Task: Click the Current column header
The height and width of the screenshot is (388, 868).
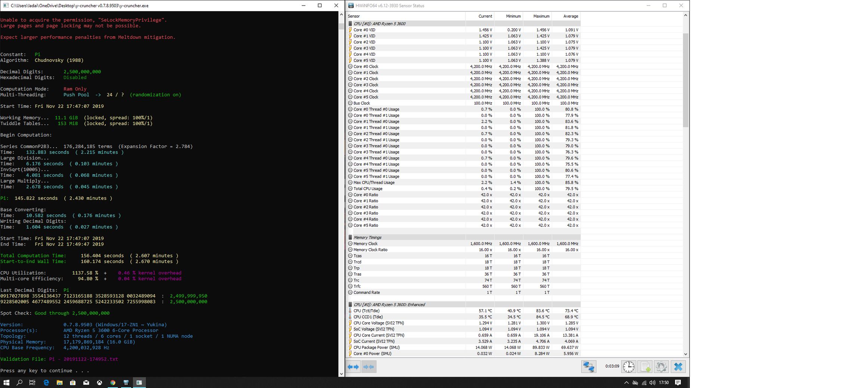Action: pos(480,16)
